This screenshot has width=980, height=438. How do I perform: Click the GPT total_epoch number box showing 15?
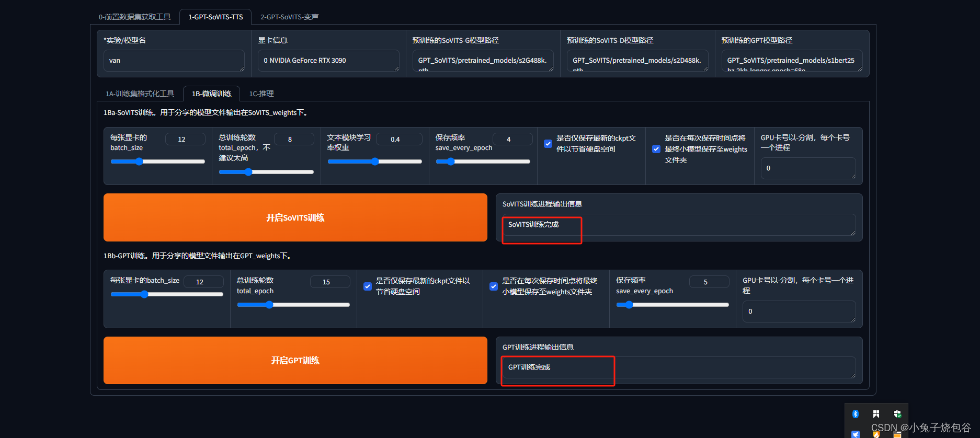point(330,282)
